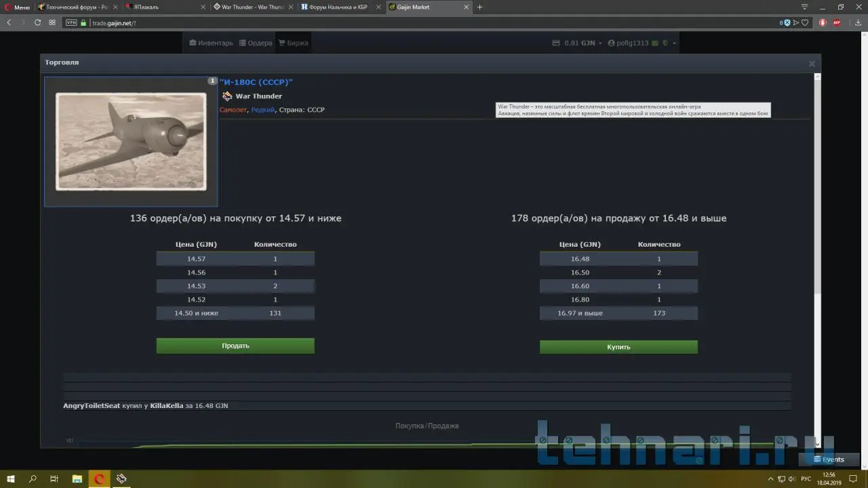
Task: Open the Windows Start menu
Action: (x=11, y=479)
